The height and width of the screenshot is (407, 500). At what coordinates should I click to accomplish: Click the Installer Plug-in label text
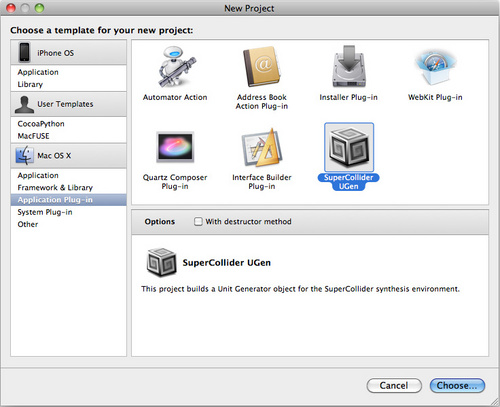[348, 97]
